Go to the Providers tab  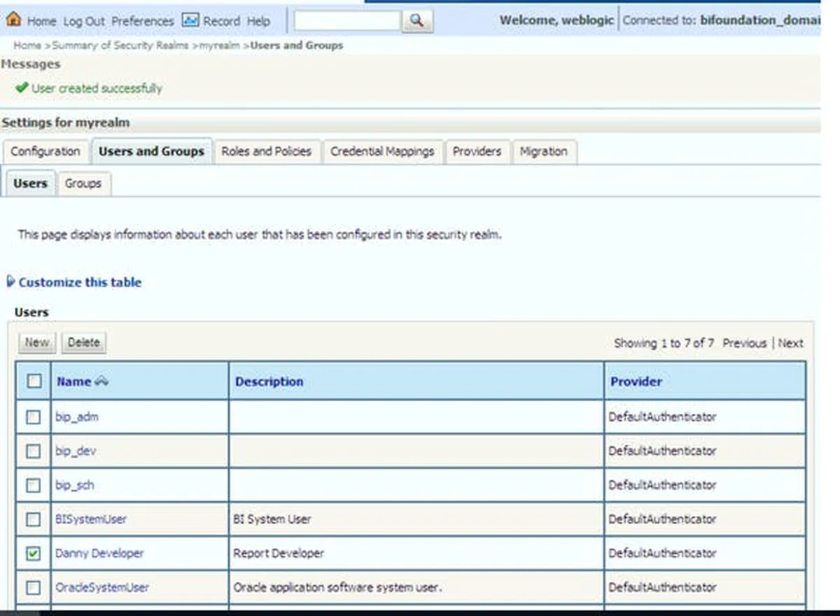pyautogui.click(x=477, y=151)
